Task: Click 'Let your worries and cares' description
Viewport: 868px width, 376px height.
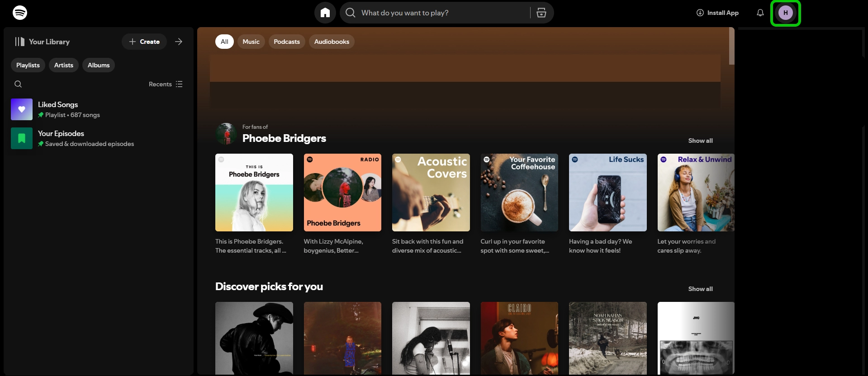Action: 687,246
